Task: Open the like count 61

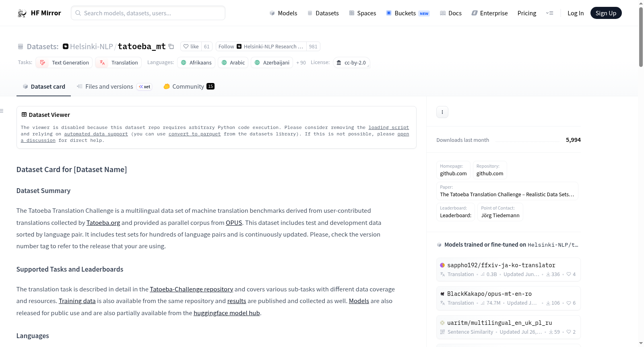Action: coord(206,46)
